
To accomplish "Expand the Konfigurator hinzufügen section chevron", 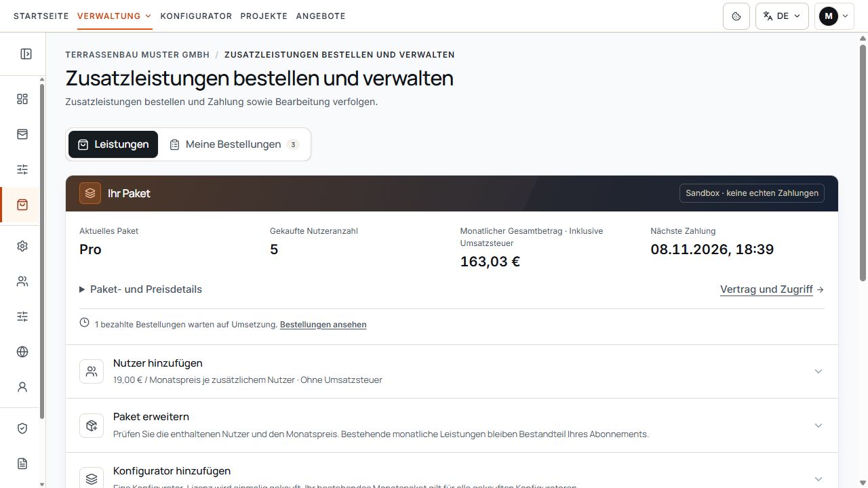I will (818, 479).
